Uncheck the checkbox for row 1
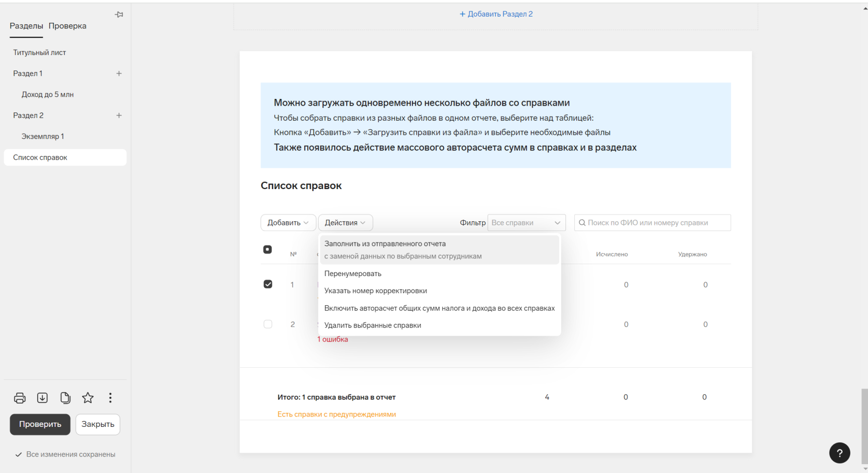 [268, 284]
